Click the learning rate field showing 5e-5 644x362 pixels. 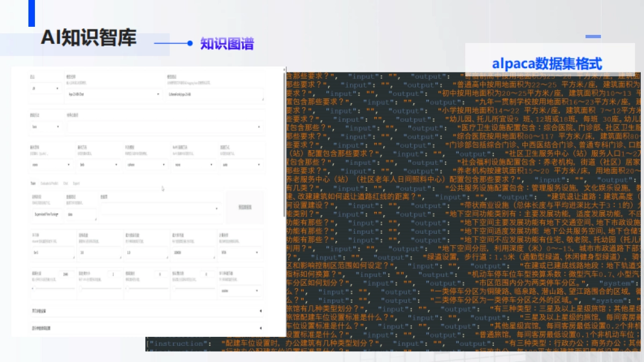(x=53, y=252)
